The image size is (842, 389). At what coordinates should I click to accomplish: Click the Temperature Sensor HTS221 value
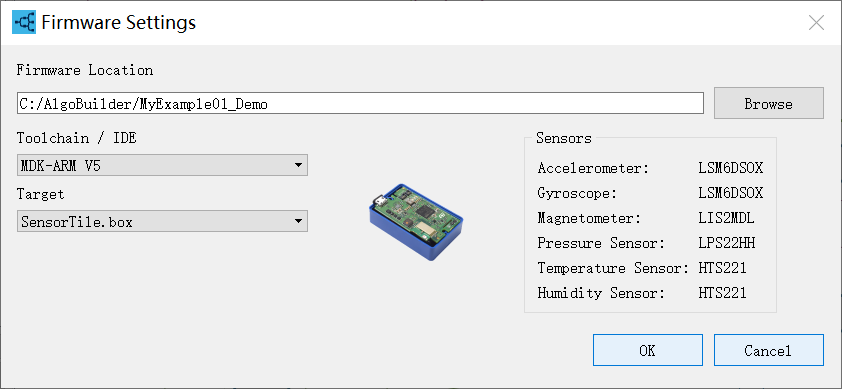coord(722,268)
